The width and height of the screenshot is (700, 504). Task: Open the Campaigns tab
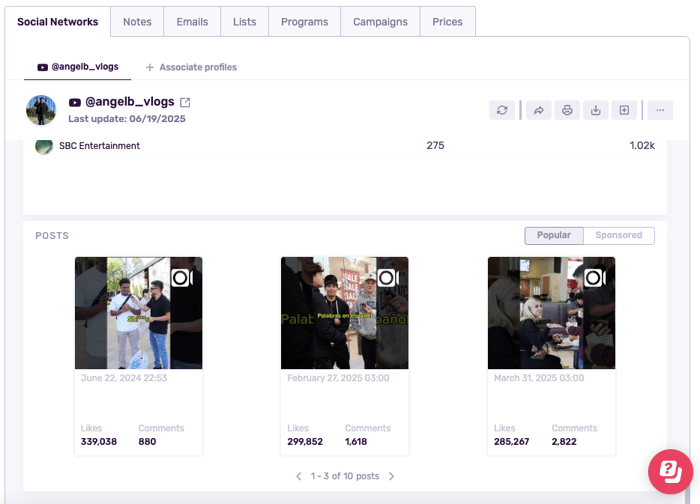tap(379, 22)
